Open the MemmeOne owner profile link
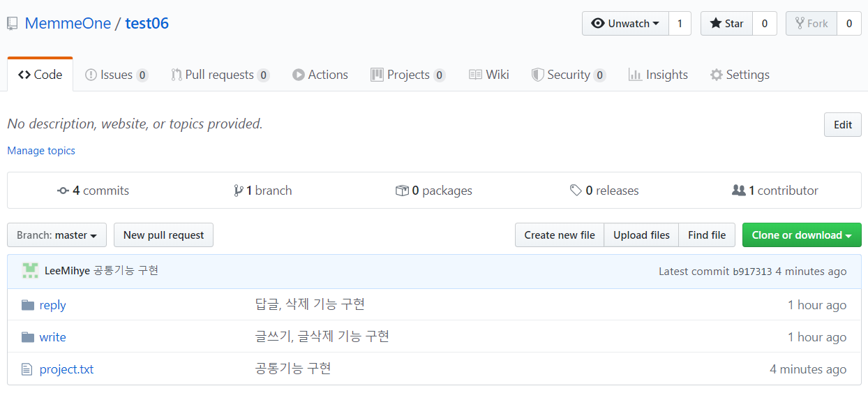Image resolution: width=868 pixels, height=393 pixels. 68,23
